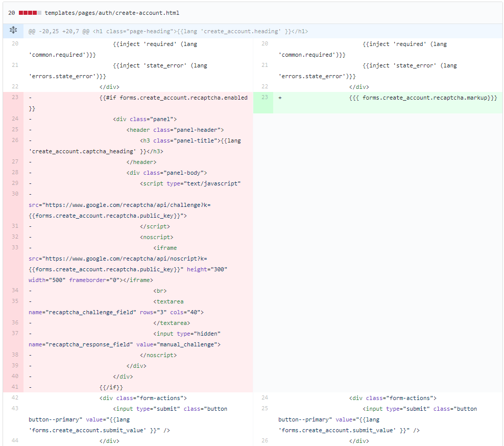Click removed '<noscript>' opening line
This screenshot has height=446, width=504.
coord(157,238)
